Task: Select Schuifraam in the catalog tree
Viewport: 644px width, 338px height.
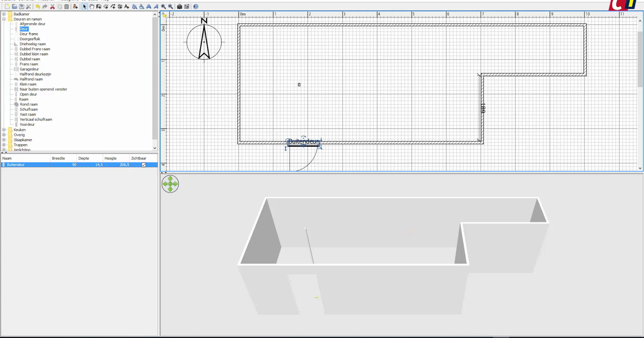Action: point(29,109)
